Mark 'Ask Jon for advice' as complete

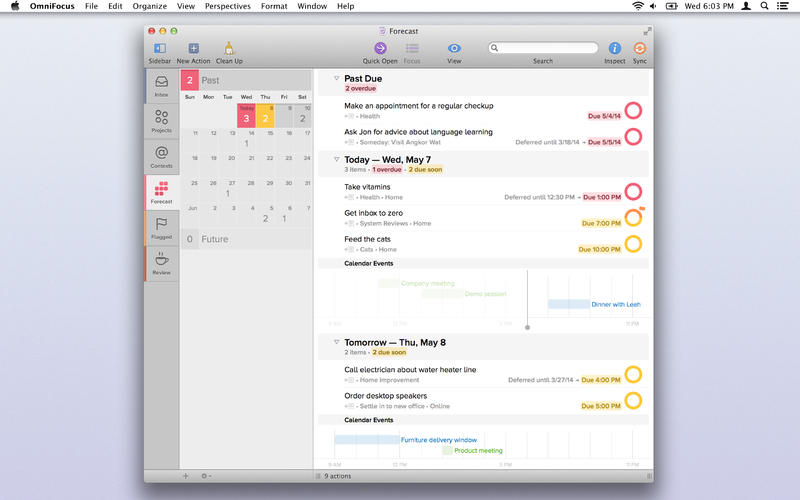pyautogui.click(x=633, y=137)
